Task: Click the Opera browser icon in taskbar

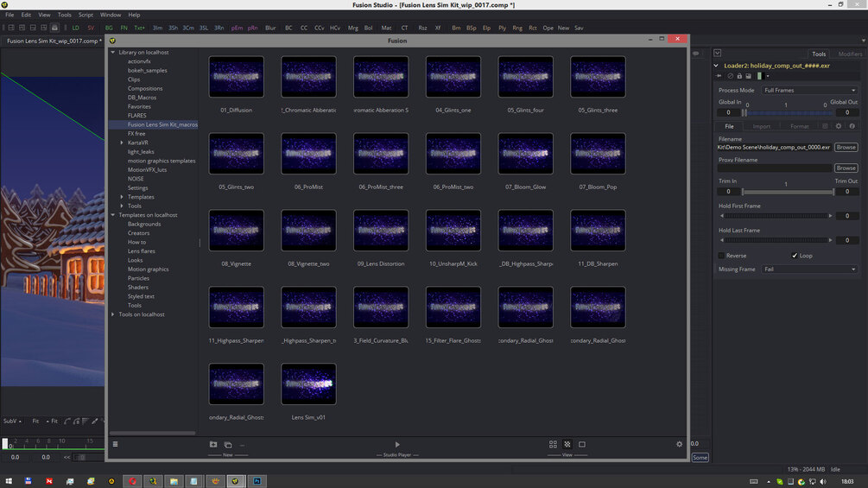Action: pos(132,481)
